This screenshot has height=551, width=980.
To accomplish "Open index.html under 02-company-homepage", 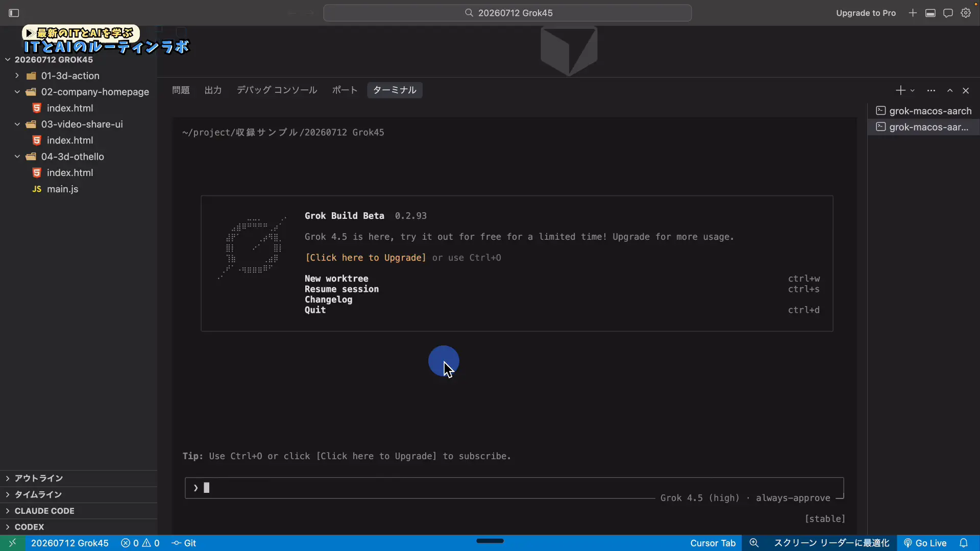I will click(79, 108).
